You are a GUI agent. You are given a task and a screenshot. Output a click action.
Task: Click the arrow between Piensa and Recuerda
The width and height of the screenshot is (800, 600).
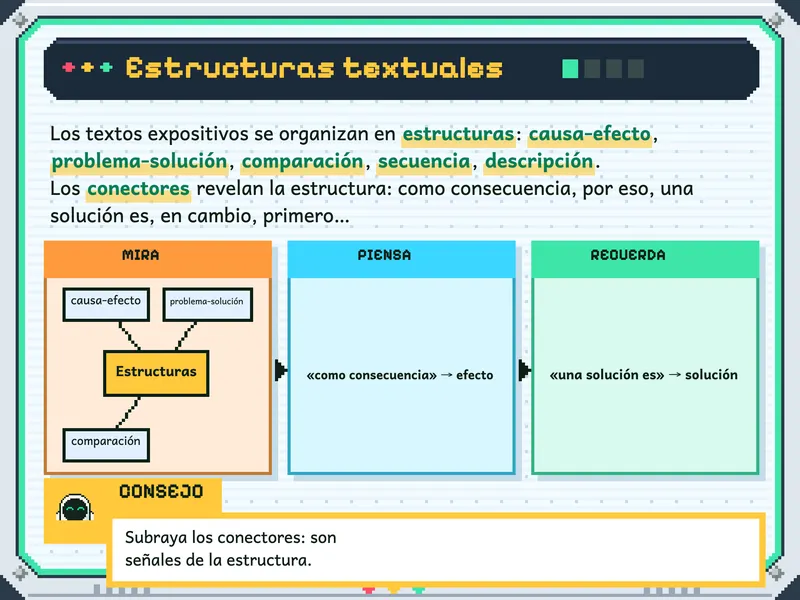tap(524, 370)
